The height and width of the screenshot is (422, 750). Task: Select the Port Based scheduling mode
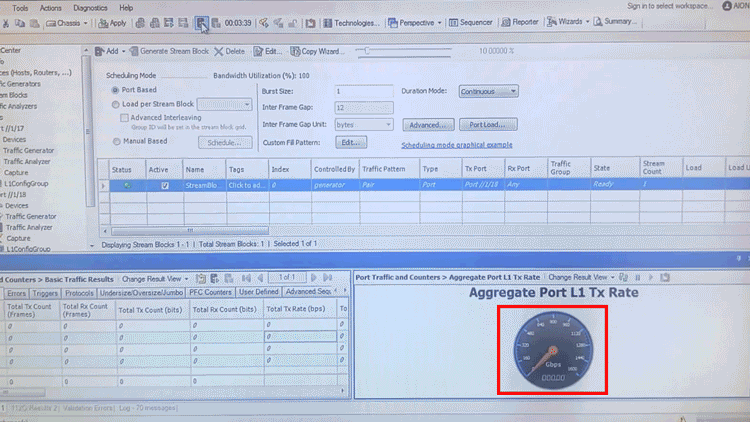(116, 90)
